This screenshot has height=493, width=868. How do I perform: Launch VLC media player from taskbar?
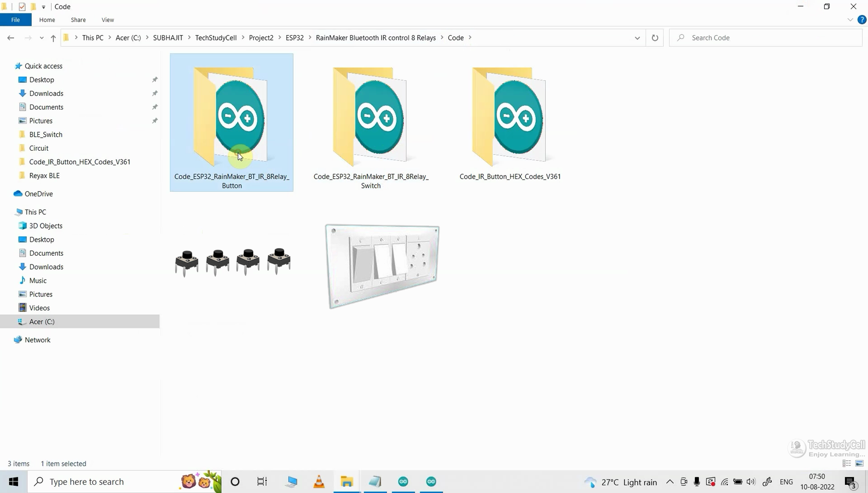pos(319,481)
